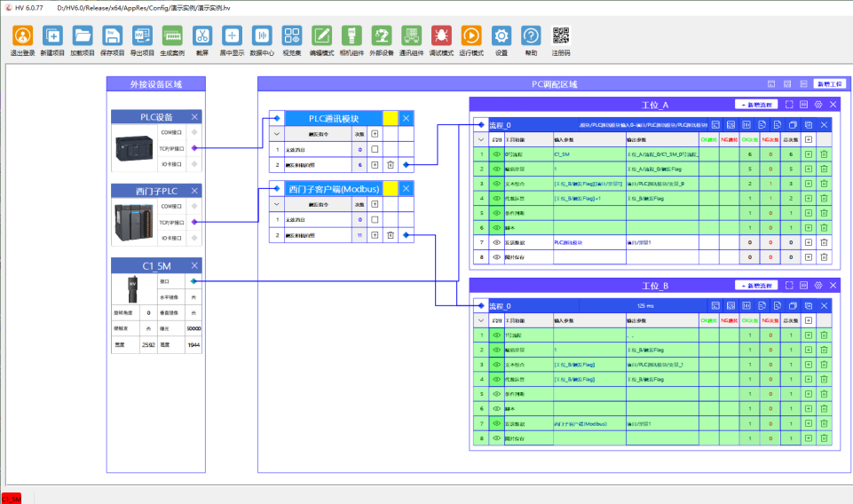Image resolution: width=853 pixels, height=504 pixels.
Task: Click yellow swatch on PLC通讯模块 header
Action: click(390, 118)
